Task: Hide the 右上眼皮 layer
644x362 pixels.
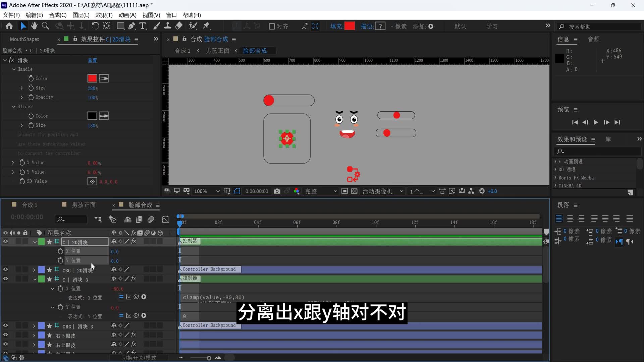Action: coord(5,344)
